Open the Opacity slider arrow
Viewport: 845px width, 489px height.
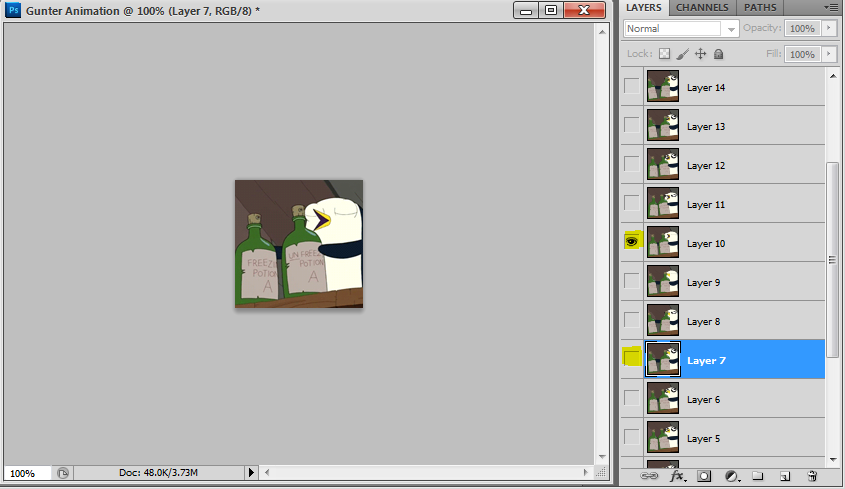point(829,28)
